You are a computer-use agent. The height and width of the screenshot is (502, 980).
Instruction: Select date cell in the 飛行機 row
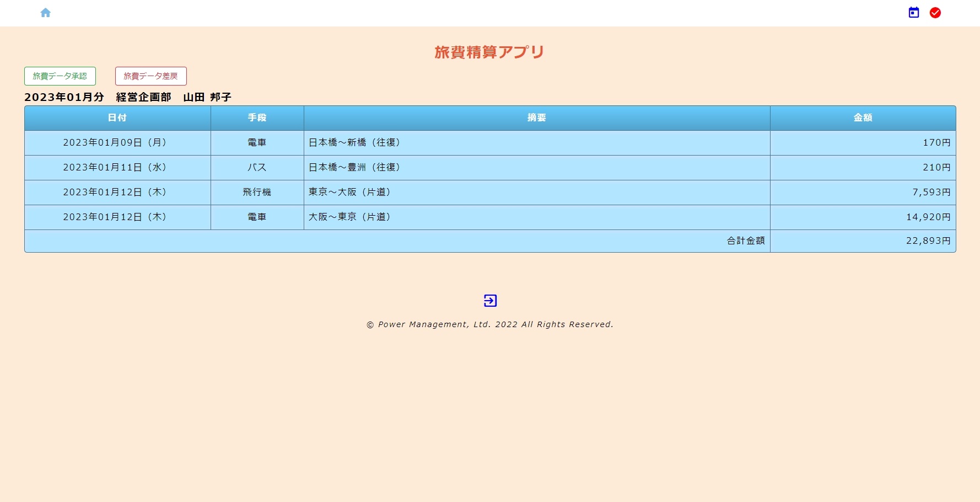pyautogui.click(x=117, y=193)
